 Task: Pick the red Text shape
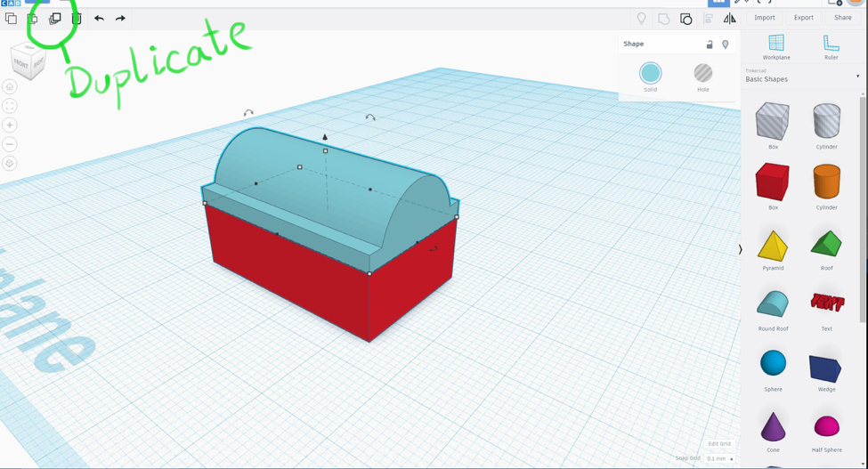coord(827,303)
